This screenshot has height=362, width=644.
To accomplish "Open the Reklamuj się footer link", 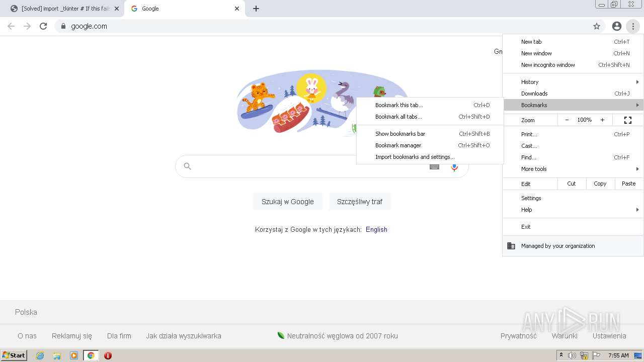I will point(72,336).
